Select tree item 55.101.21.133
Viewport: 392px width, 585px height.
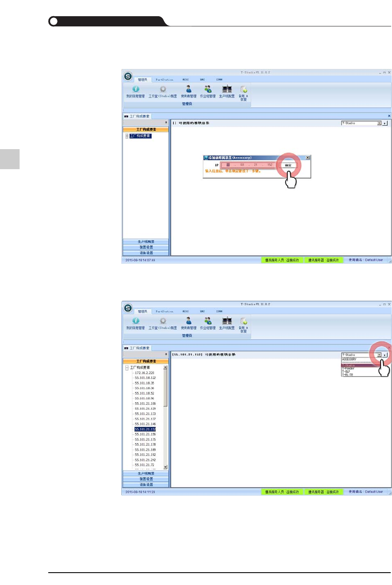click(x=145, y=414)
